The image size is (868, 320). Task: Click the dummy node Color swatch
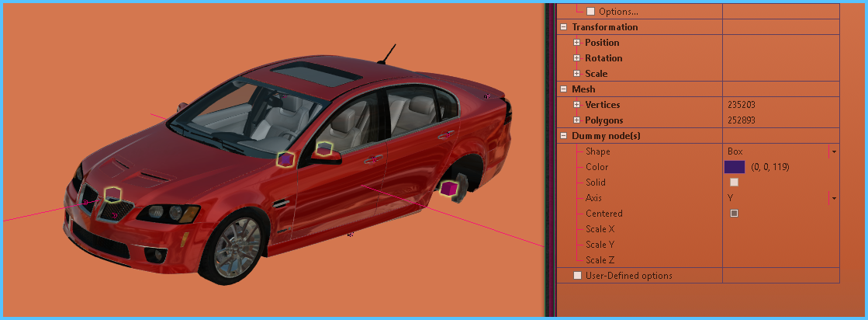click(734, 167)
